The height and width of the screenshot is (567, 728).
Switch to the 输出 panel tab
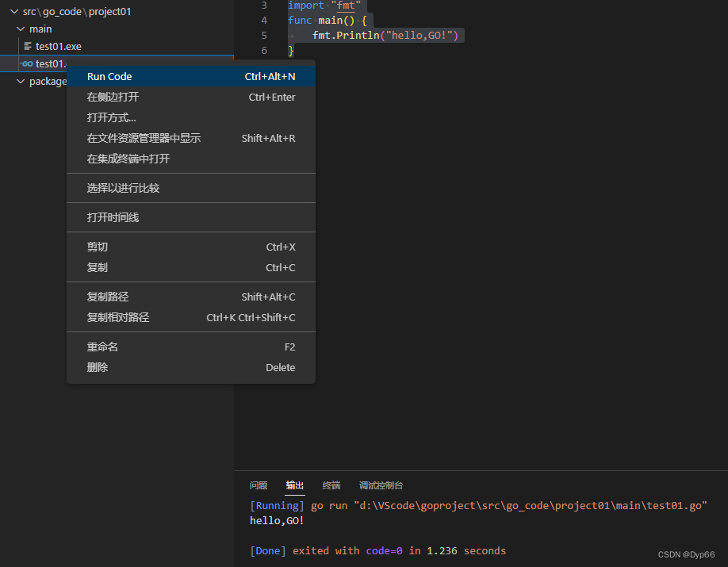295,485
